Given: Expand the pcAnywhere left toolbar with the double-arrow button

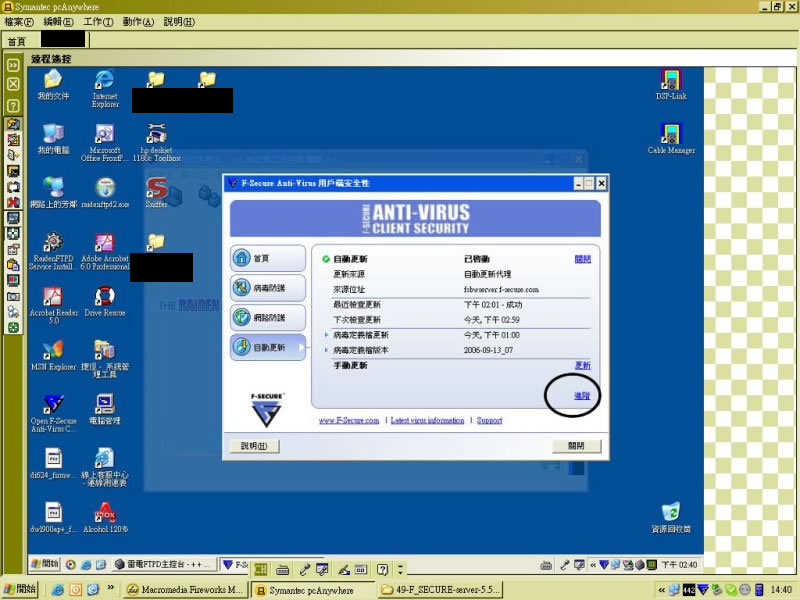Looking at the screenshot, I should coord(13,65).
